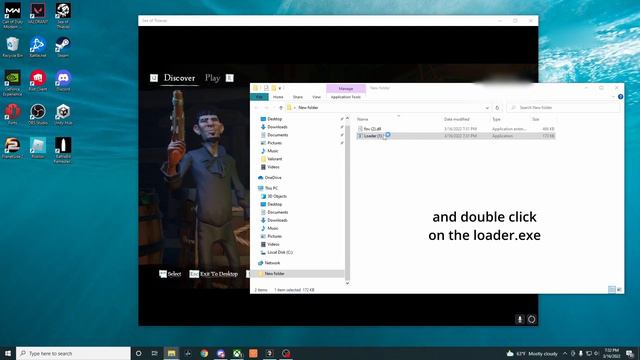Click the taskbar Type here to search box
Screen dimensions: 640x360
tap(73, 353)
